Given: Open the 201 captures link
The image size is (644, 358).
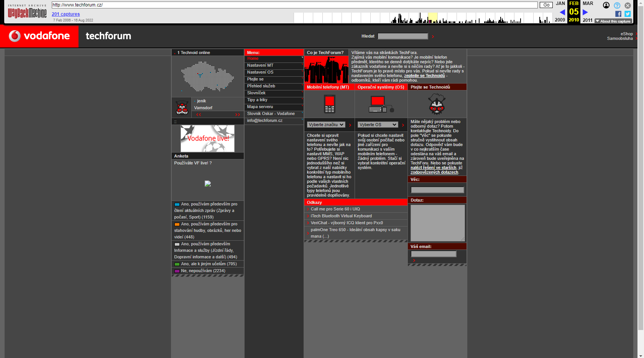Looking at the screenshot, I should [x=66, y=14].
